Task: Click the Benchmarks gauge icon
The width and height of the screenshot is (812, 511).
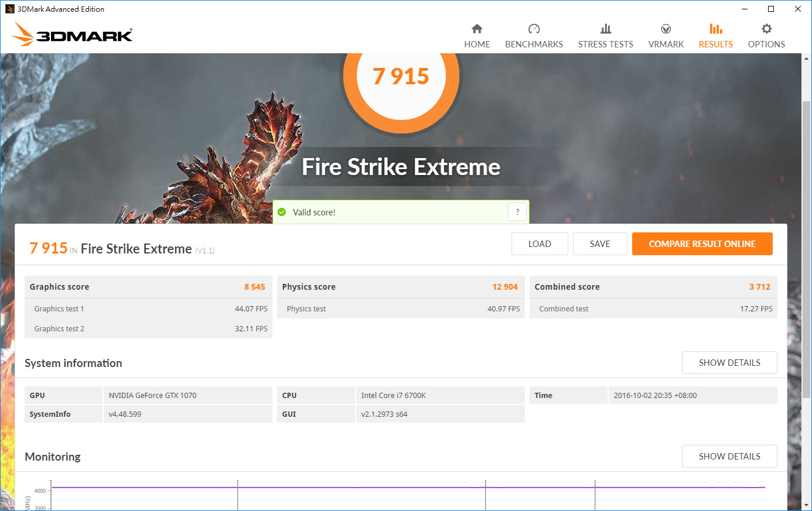Action: coord(534,29)
